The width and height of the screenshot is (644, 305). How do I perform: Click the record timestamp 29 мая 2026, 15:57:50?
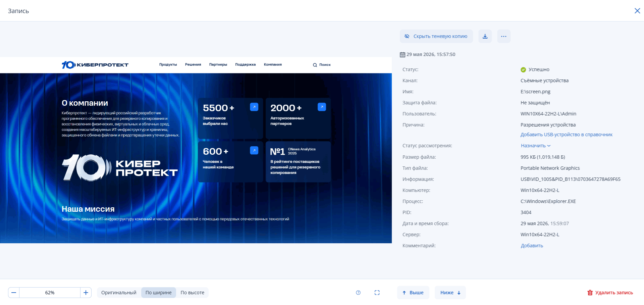click(431, 54)
